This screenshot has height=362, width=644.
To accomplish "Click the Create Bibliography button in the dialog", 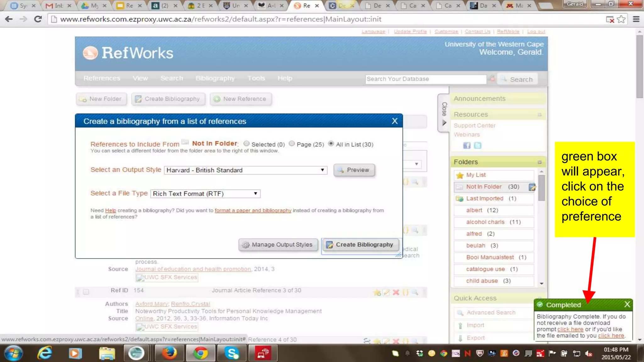I will 360,245.
